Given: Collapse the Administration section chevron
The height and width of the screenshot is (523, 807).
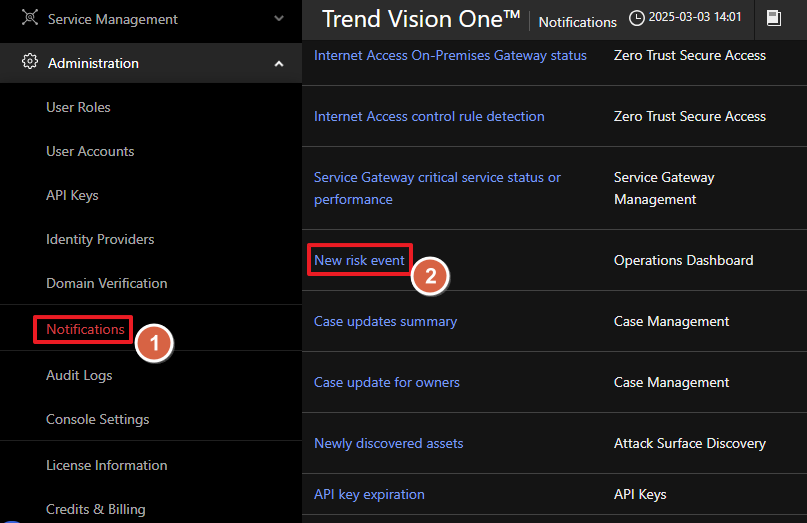Looking at the screenshot, I should (x=279, y=64).
